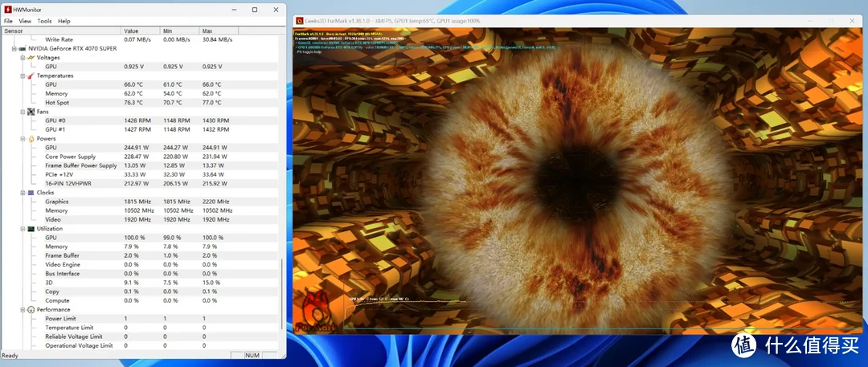The image size is (868, 367).
Task: Click the 30.84 MB/s max Write Rate
Action: [x=218, y=39]
